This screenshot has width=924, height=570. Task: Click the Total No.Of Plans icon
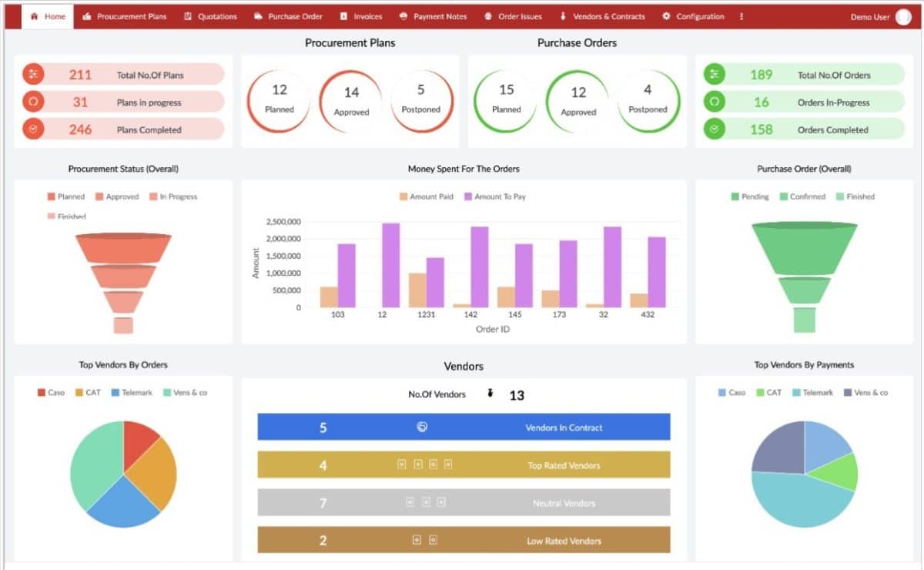point(32,74)
